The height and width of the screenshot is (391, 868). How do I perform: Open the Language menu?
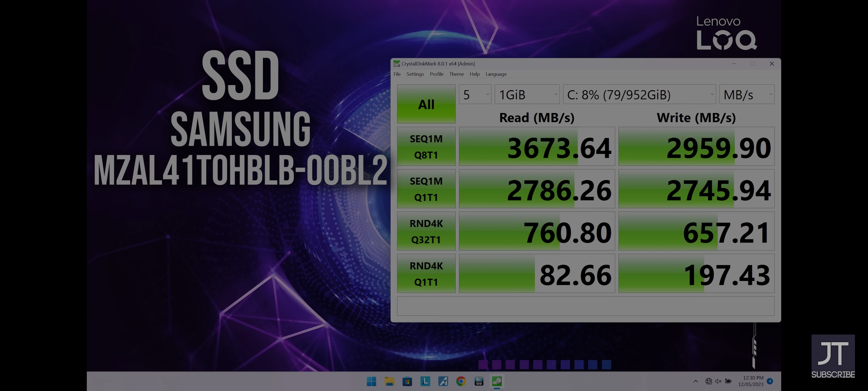(x=496, y=74)
